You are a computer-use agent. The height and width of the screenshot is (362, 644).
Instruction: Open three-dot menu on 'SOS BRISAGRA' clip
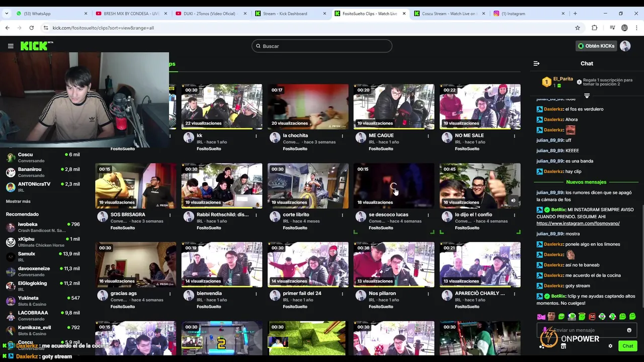point(170,215)
